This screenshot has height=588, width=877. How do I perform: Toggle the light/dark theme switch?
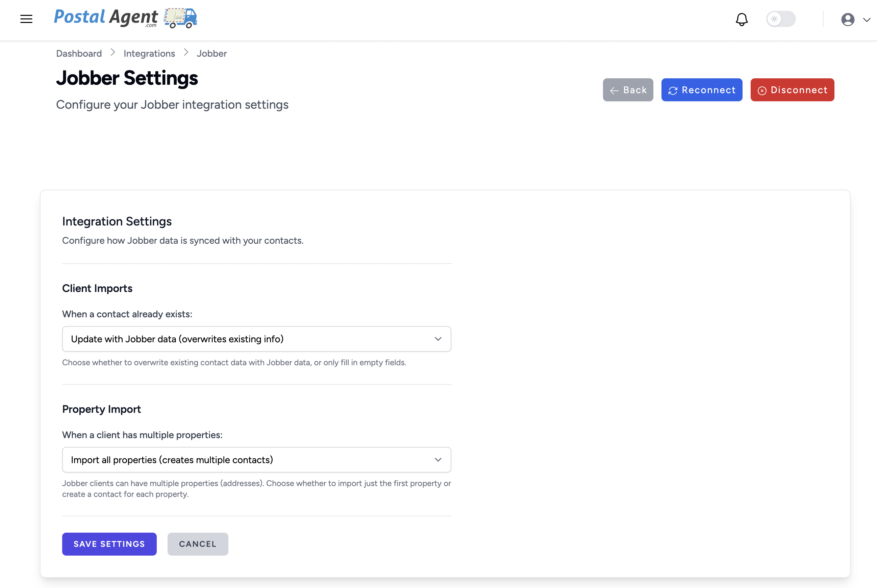click(781, 19)
